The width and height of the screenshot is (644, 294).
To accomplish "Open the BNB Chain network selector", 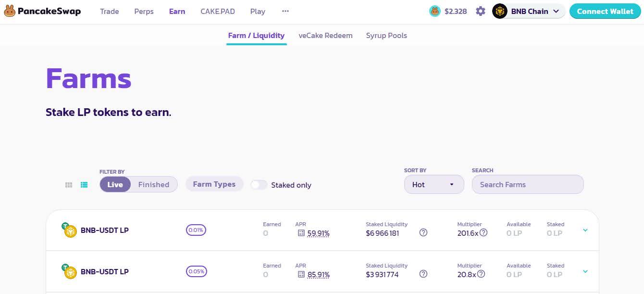I will 529,11.
